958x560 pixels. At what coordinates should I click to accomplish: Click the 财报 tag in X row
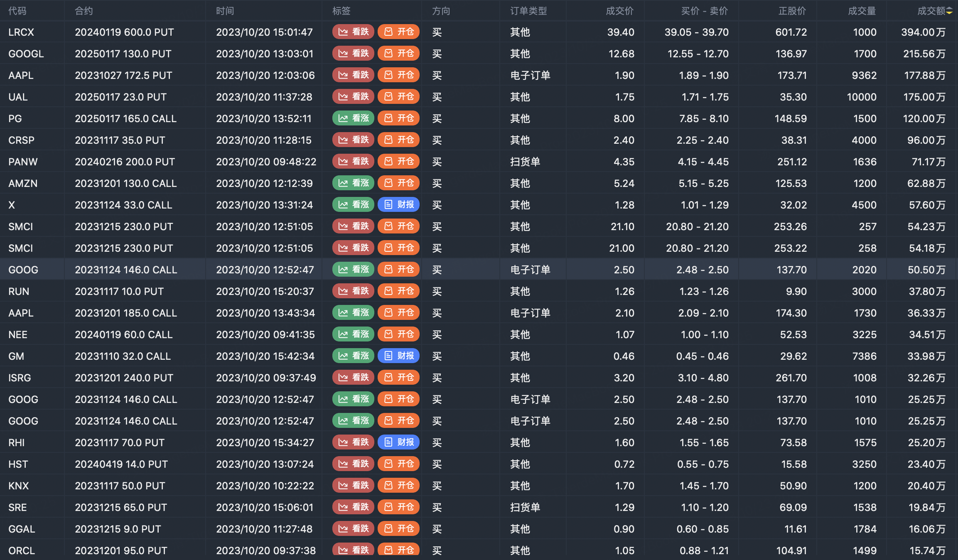coord(398,205)
